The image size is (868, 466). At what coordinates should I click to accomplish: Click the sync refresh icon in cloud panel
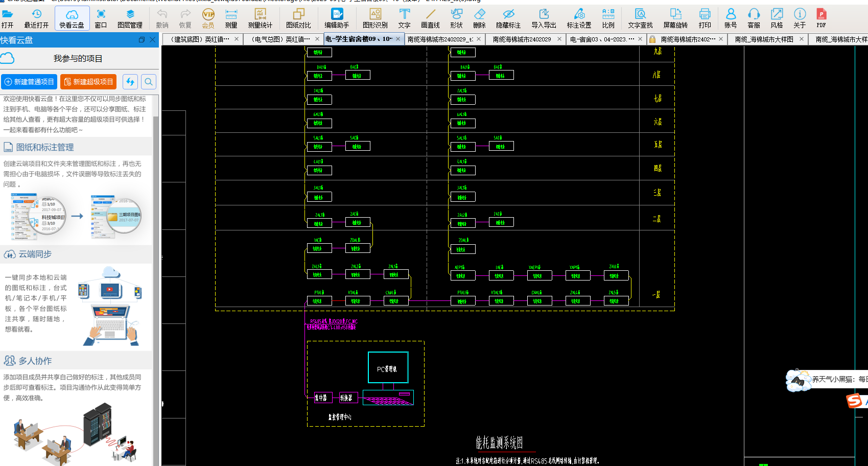tap(130, 82)
